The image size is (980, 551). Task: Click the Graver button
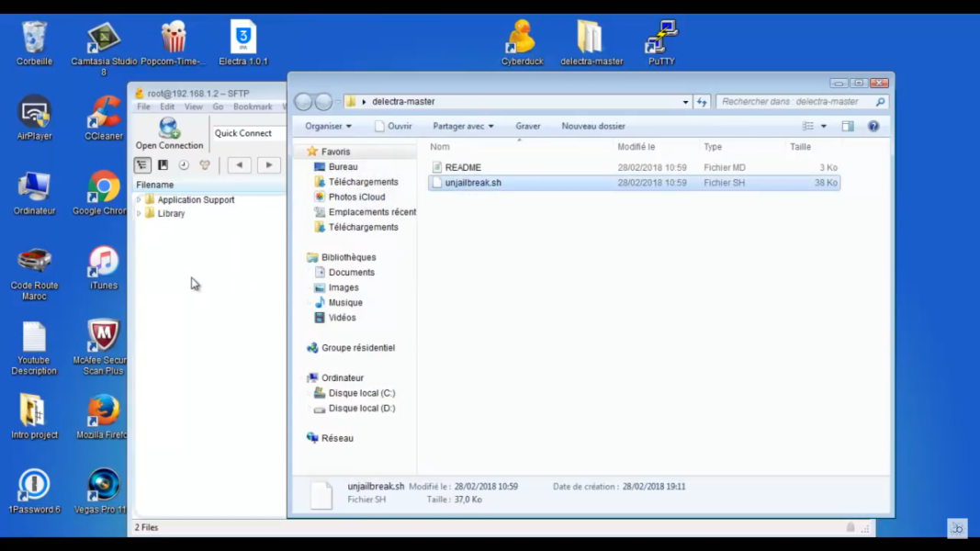point(527,127)
